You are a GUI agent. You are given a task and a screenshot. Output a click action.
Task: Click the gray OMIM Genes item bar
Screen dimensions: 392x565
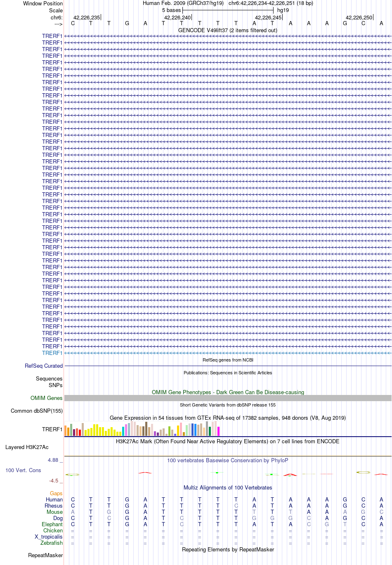pos(228,398)
